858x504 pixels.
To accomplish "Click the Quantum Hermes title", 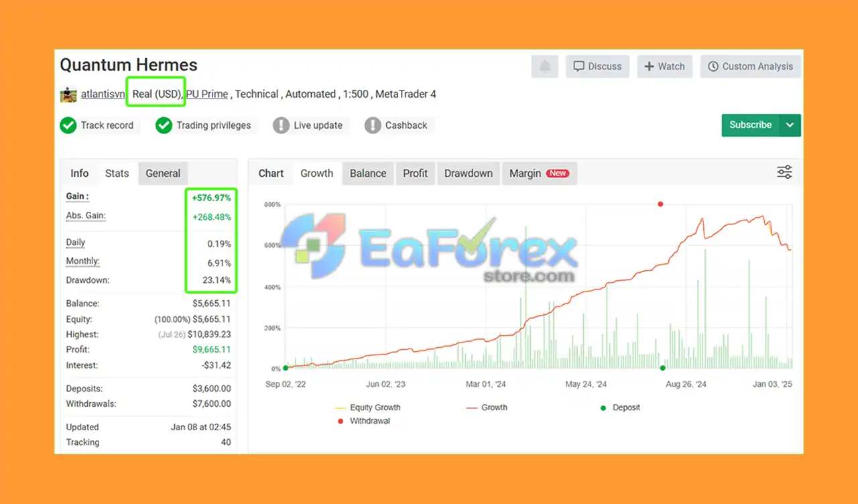I will (129, 65).
